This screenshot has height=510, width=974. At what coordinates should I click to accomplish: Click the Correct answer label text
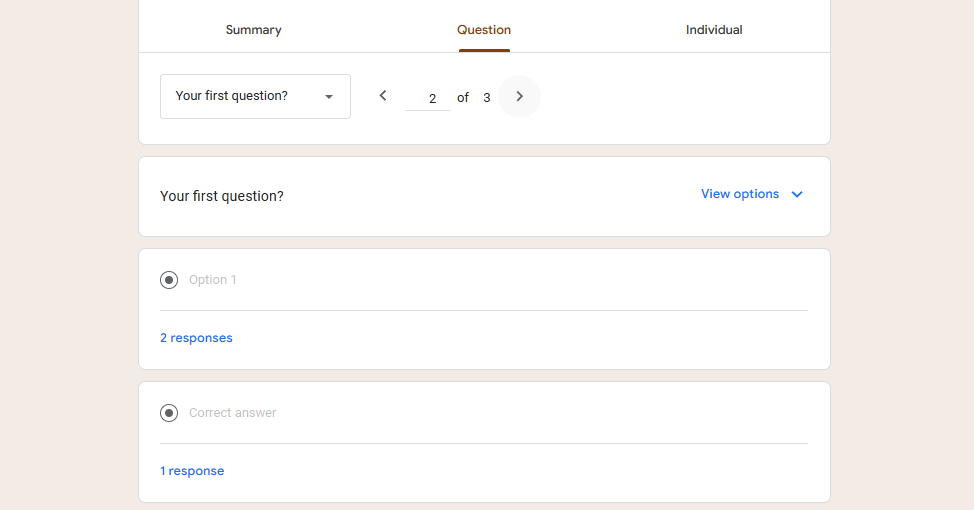(x=233, y=413)
